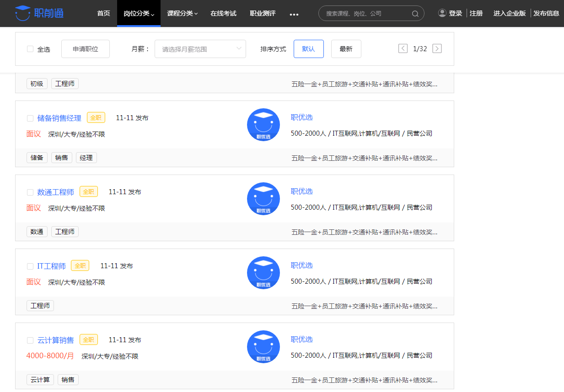
Task: Click the 职优选 logo beside 云计算销售
Action: [x=263, y=347]
